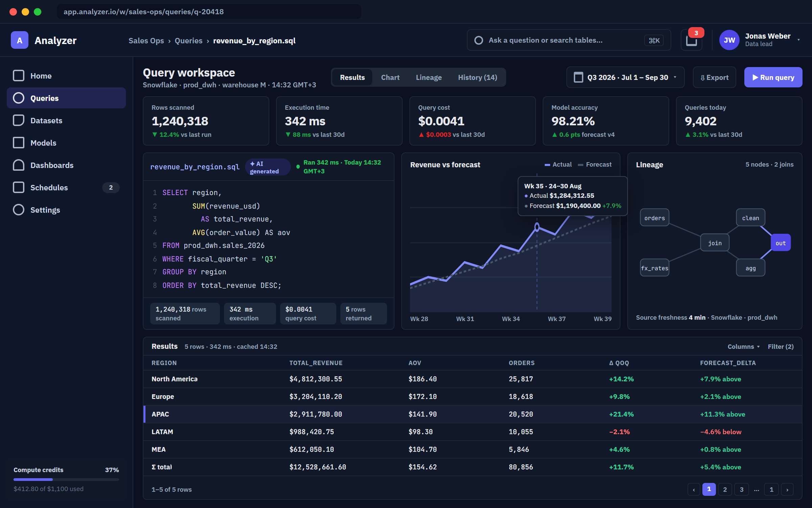This screenshot has width=812, height=508.
Task: Open the Columns dropdown
Action: click(x=744, y=346)
